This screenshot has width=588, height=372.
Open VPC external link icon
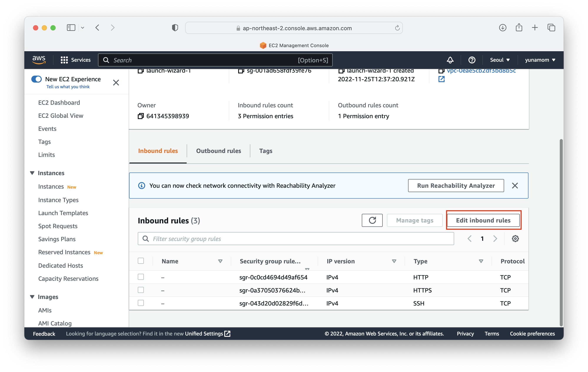(441, 79)
